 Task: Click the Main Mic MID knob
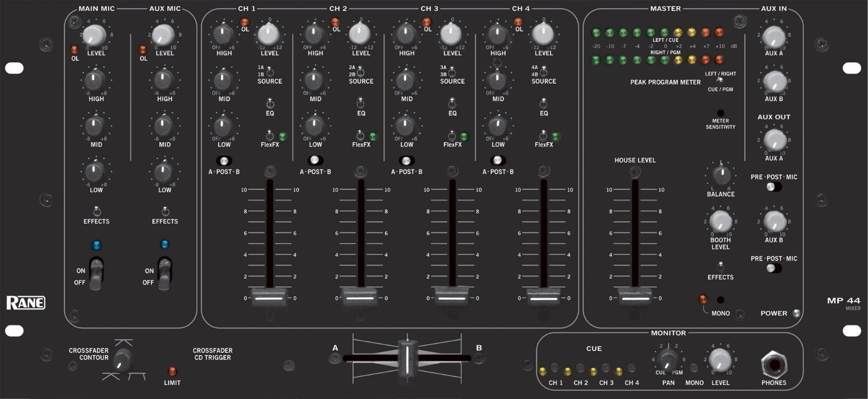95,126
